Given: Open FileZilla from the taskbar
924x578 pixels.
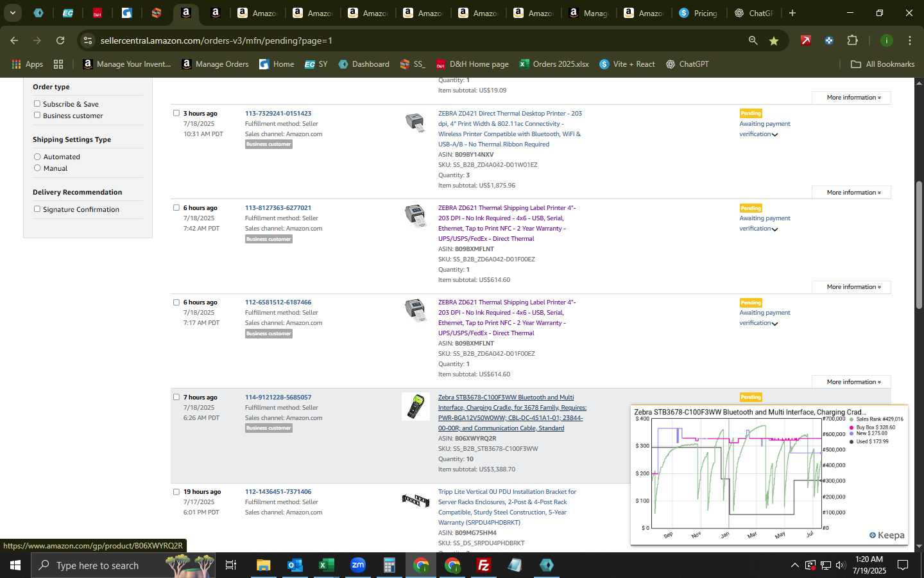Looking at the screenshot, I should [x=484, y=565].
